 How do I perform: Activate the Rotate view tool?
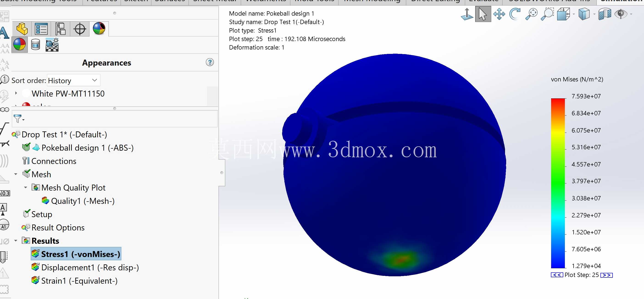click(x=515, y=14)
